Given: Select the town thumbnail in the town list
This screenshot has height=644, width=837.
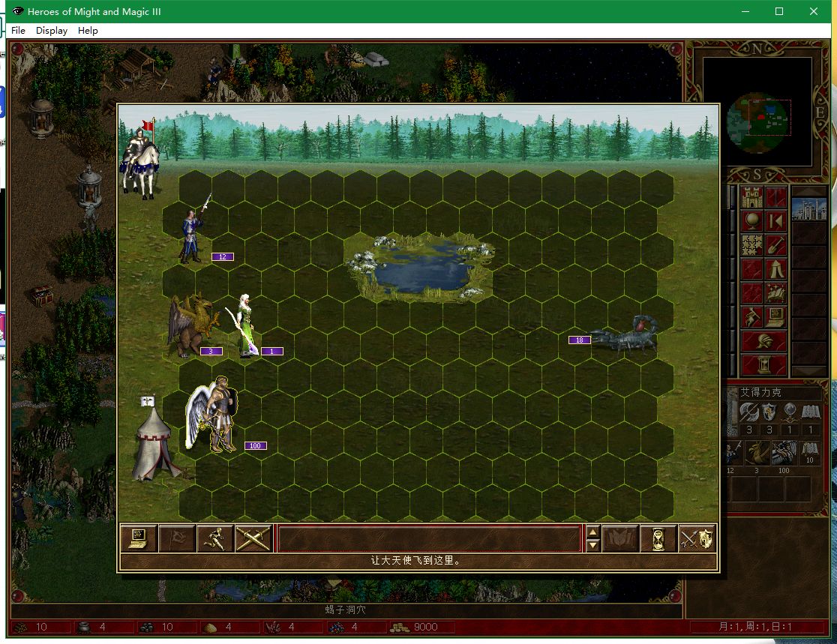Looking at the screenshot, I should coord(809,209).
